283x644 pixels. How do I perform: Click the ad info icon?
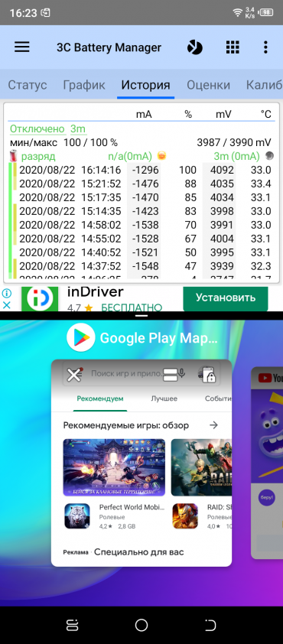[7, 293]
